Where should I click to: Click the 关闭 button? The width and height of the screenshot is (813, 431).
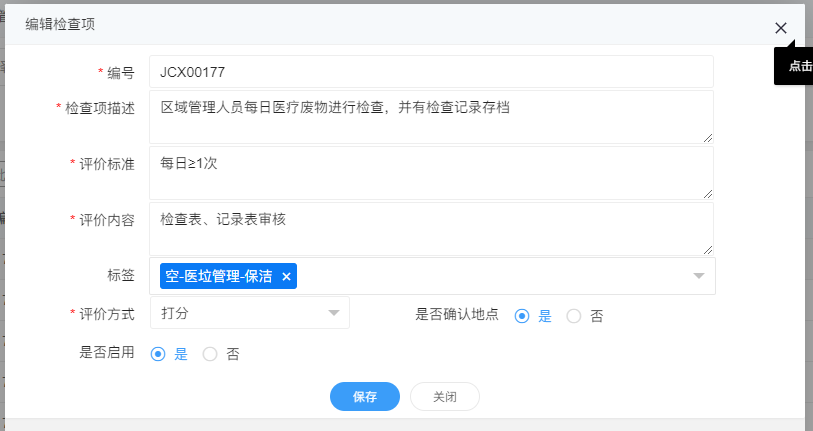pyautogui.click(x=445, y=397)
